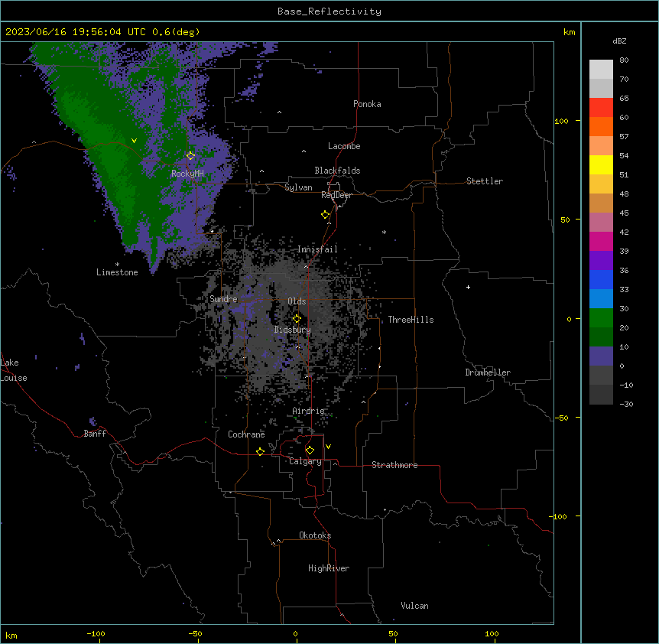
Task: Click the yellow diamond marker below Cochrane
Action: pyautogui.click(x=260, y=451)
